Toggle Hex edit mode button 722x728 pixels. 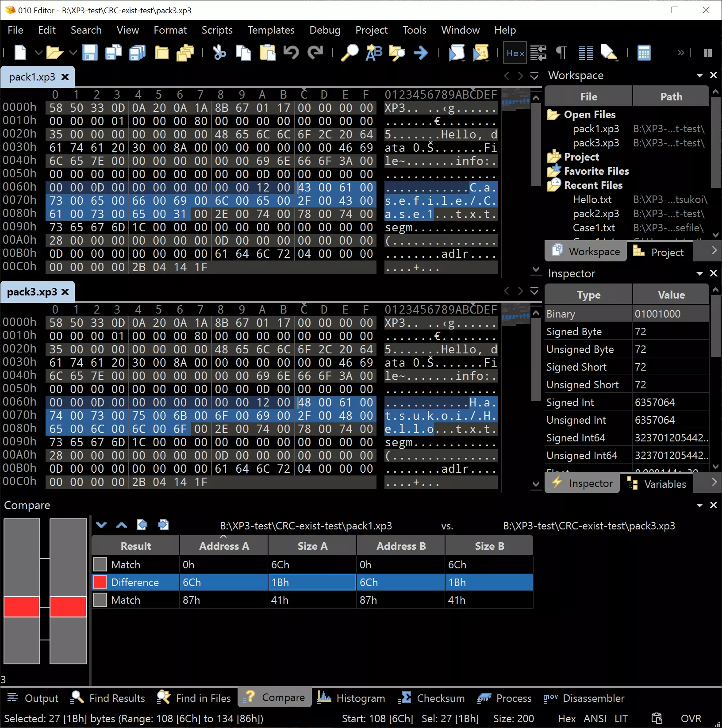(x=515, y=53)
